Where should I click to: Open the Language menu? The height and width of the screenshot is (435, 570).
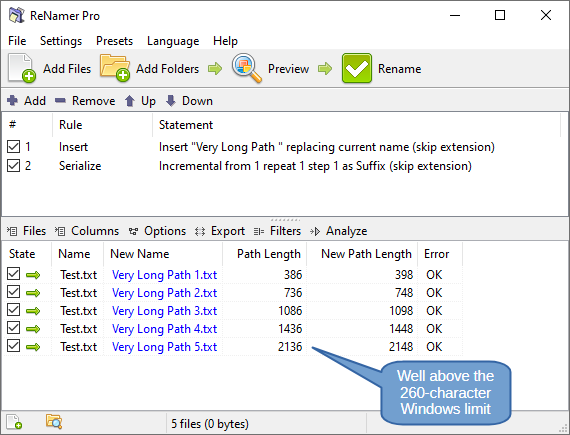(173, 41)
